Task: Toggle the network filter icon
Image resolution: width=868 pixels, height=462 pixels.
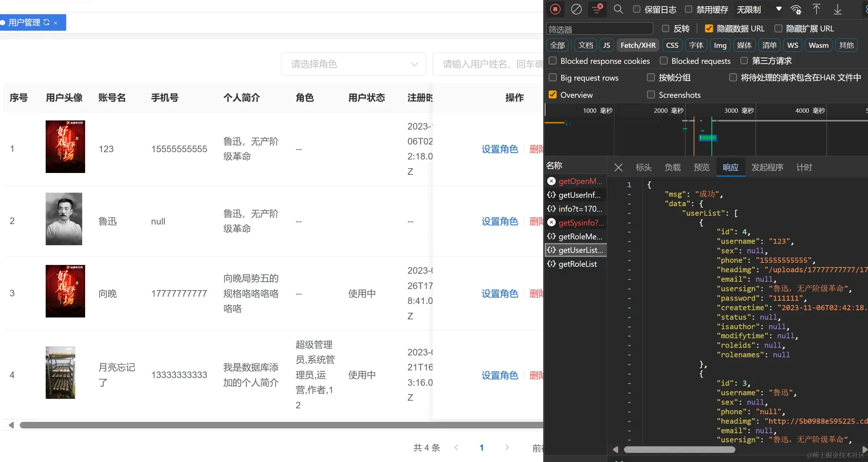Action: (597, 9)
